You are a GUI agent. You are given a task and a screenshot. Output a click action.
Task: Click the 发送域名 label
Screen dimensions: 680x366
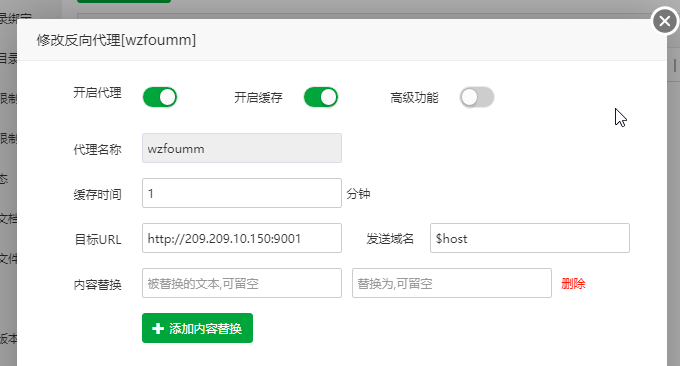point(390,239)
